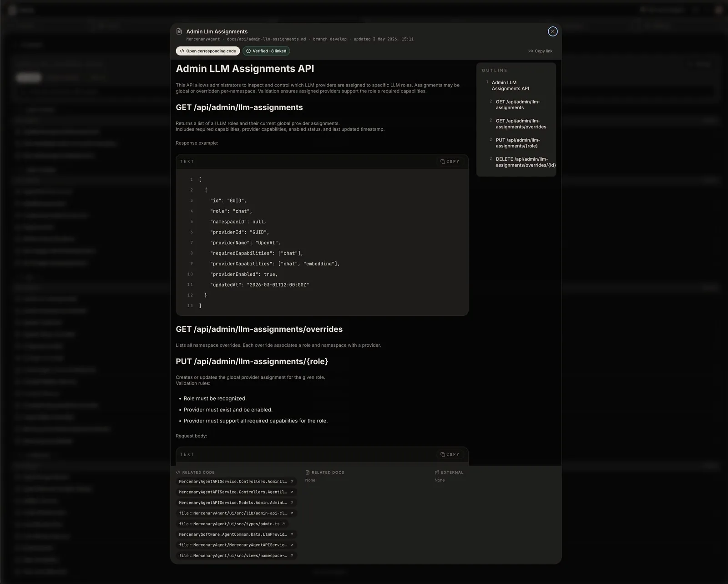Click the GET /api/admin/llm-assignments/overrides section heading

259,329
